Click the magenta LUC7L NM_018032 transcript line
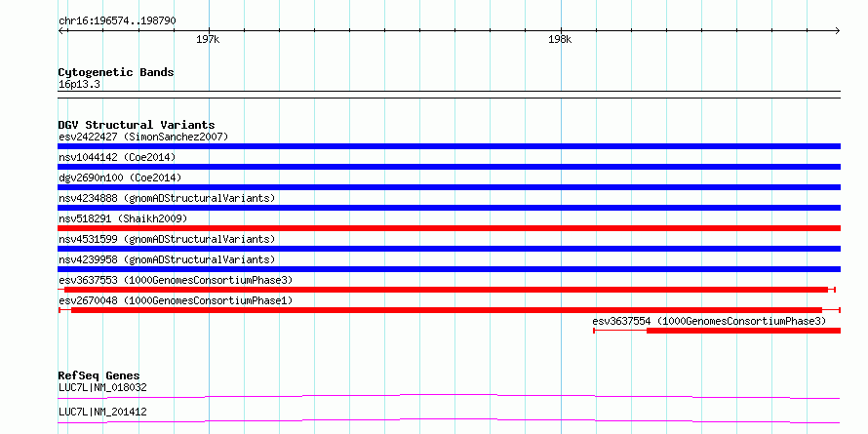 coord(449,396)
